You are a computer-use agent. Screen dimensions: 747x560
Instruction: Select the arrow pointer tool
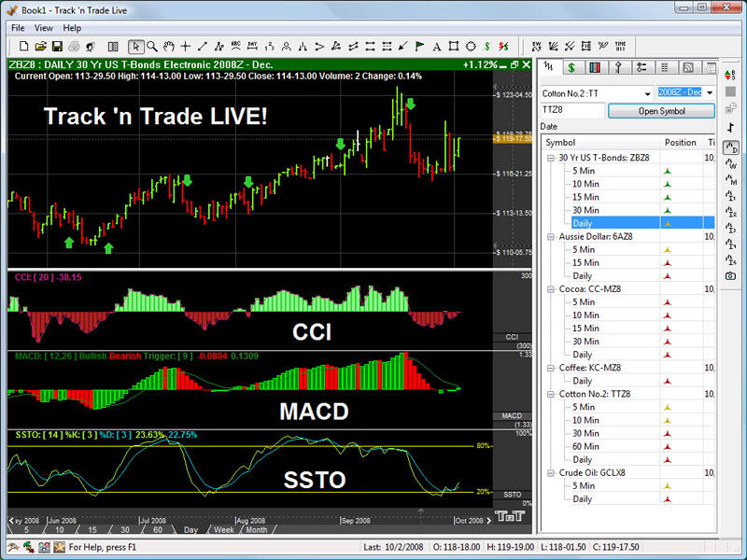(135, 46)
